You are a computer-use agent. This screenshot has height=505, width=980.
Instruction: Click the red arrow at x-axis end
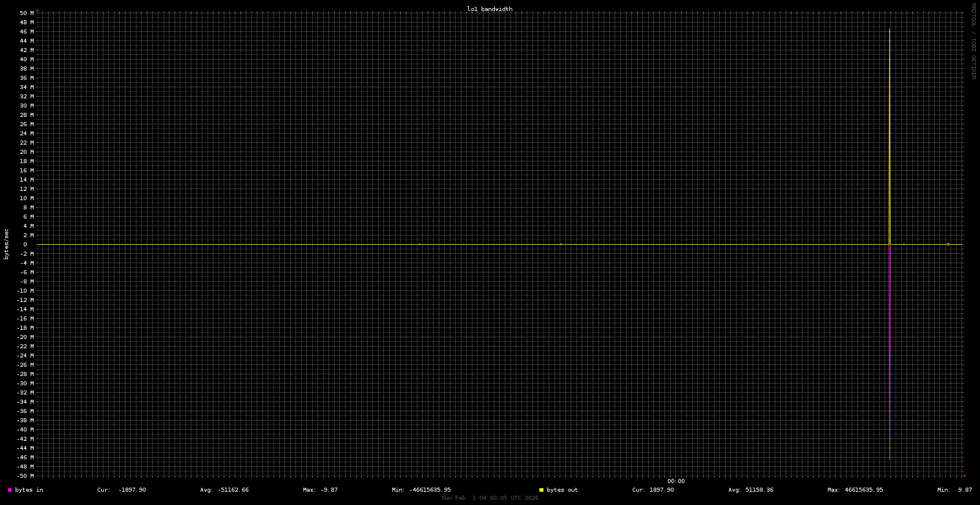[964, 475]
